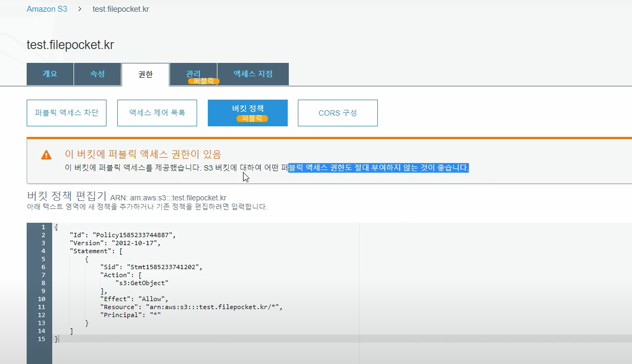
Task: Click the "Id" policy line in editor
Action: tap(123, 235)
